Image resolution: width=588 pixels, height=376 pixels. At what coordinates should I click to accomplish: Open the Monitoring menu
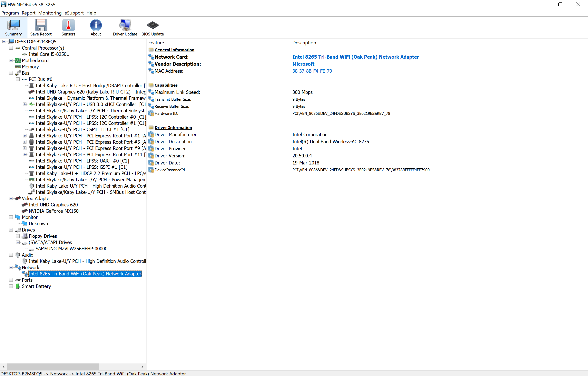point(50,13)
